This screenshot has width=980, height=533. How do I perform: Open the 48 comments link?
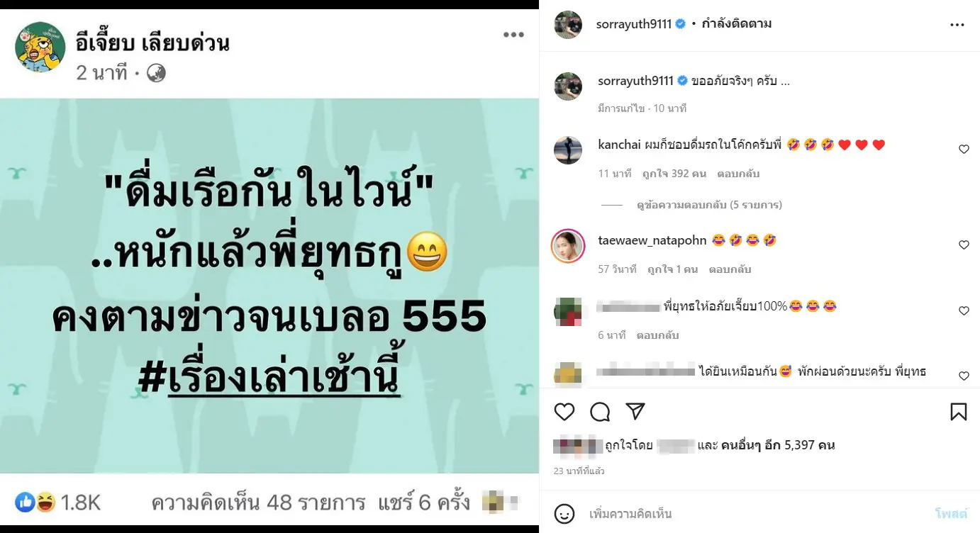point(258,503)
